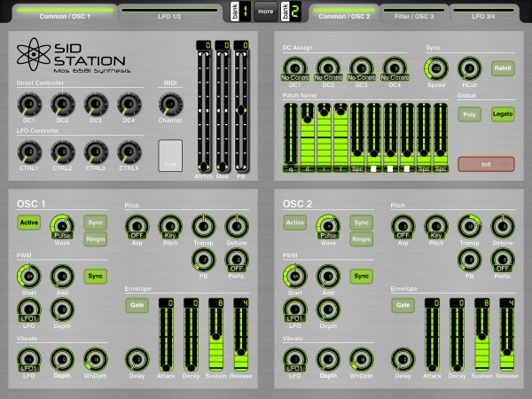Select the Common / OSC 2 tab
The height and width of the screenshot is (399, 532).
[x=344, y=13]
